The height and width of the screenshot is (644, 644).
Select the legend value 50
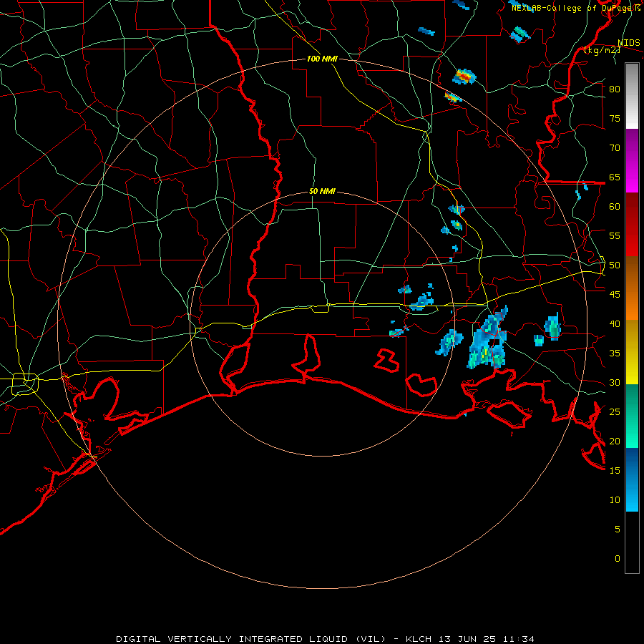pos(615,265)
